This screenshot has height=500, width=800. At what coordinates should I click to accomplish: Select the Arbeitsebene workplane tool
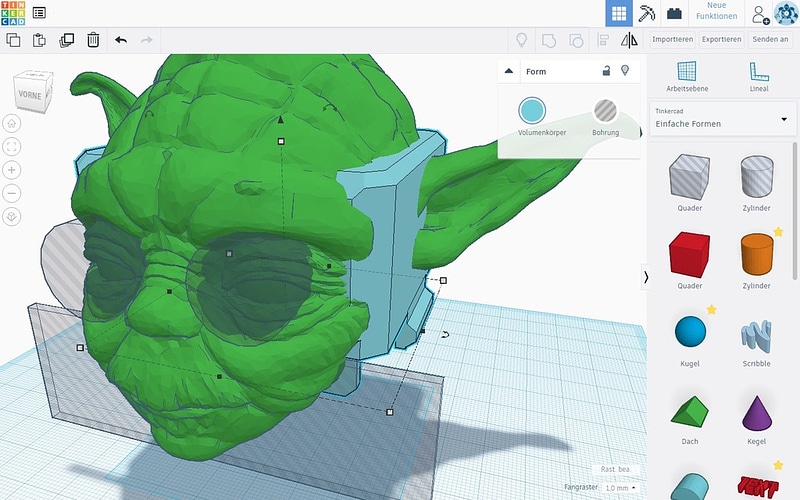click(x=687, y=77)
